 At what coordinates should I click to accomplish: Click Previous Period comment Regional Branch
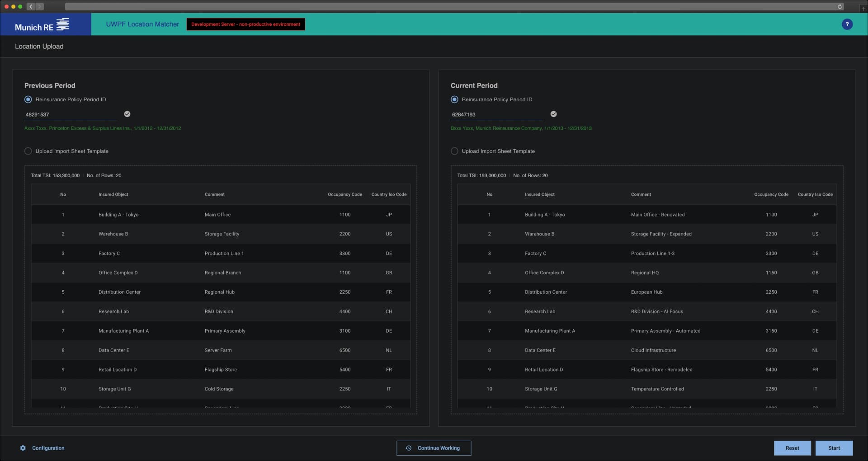(x=223, y=273)
